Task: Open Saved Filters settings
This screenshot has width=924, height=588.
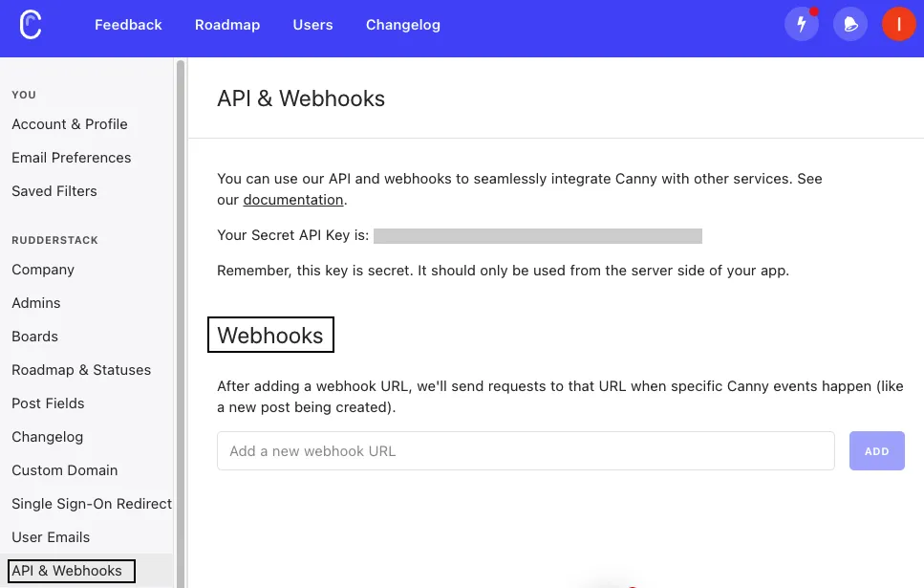Action: (54, 191)
